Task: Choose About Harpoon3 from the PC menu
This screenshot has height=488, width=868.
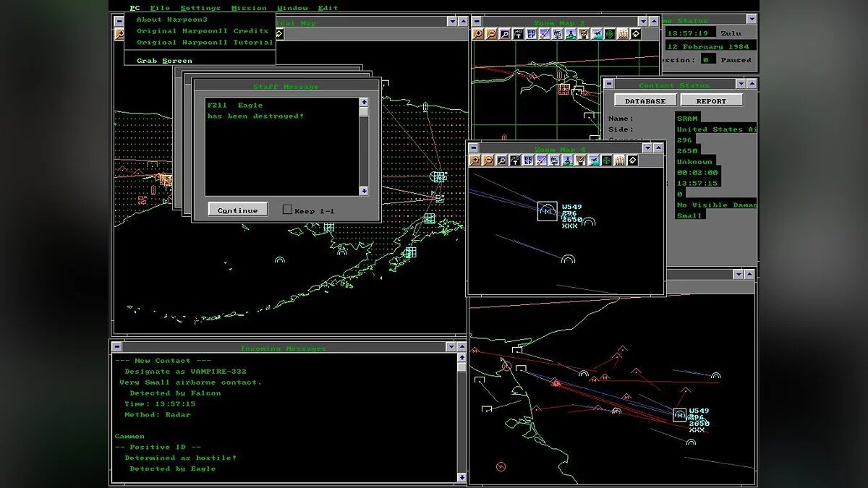Action: click(x=172, y=20)
